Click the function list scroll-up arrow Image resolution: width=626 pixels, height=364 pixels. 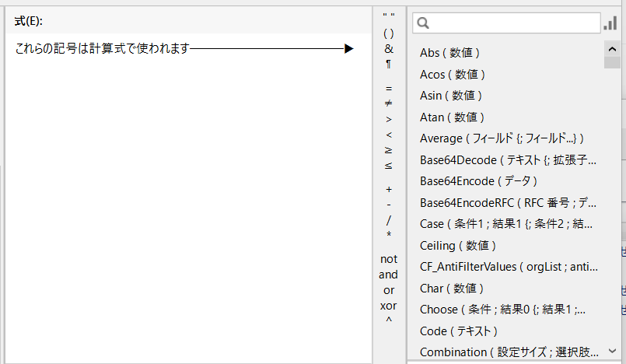[612, 49]
